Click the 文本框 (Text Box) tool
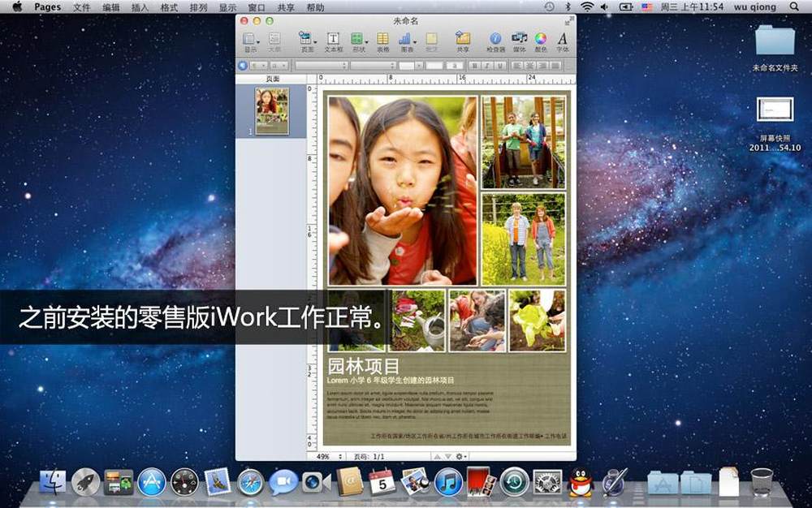812x508 pixels. pos(333,42)
